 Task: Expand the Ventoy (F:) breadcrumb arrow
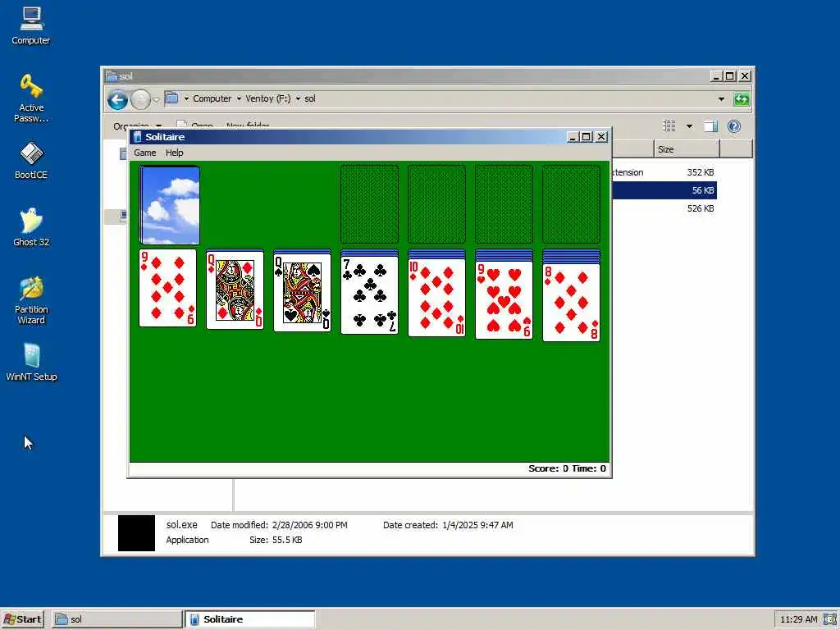click(x=239, y=98)
